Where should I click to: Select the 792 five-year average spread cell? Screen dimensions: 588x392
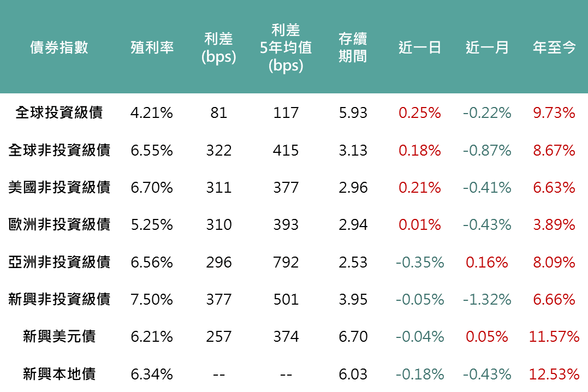[x=286, y=262]
